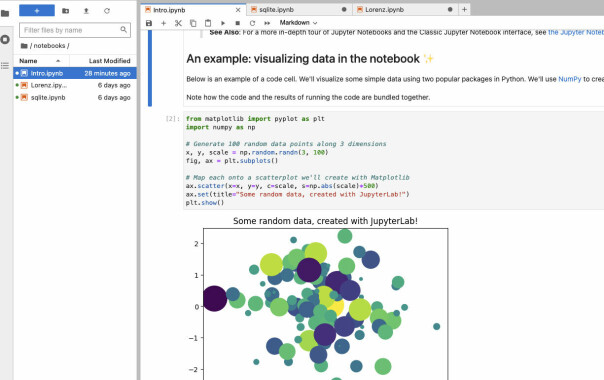Close the Intro.ipynb tab
This screenshot has height=380, width=604.
coord(238,10)
